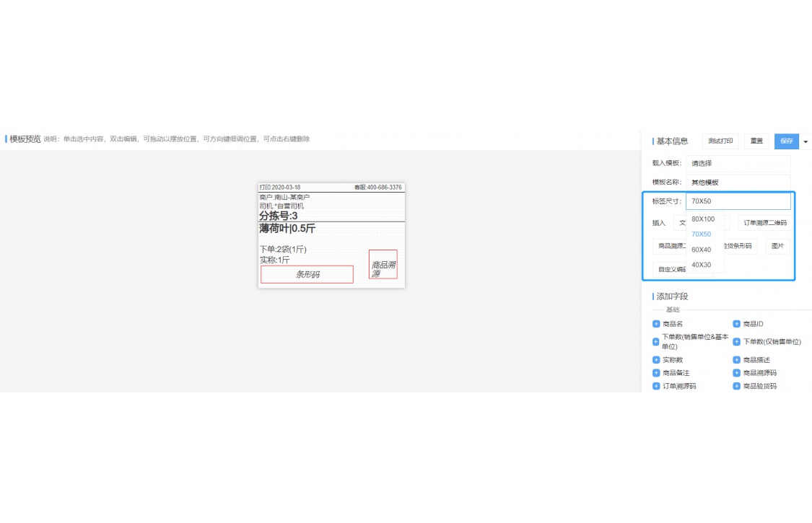Click plus icon for 下单数(仅销售单位)
This screenshot has height=523, width=812.
(x=737, y=342)
